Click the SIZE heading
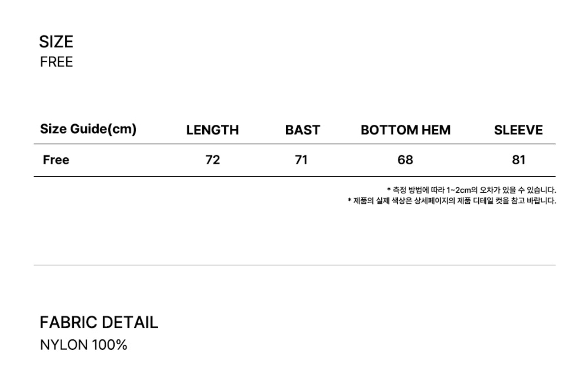This screenshot has width=588, height=392. [x=56, y=42]
